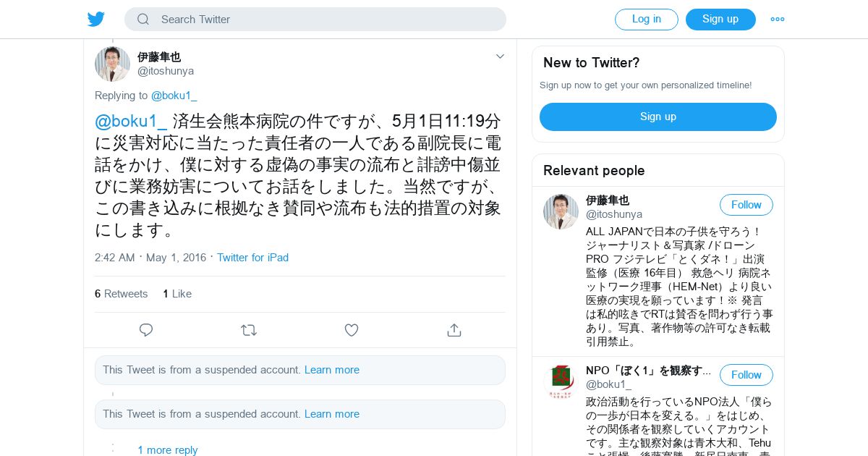Click the reply speech bubble icon
The width and height of the screenshot is (868, 456).
[146, 330]
